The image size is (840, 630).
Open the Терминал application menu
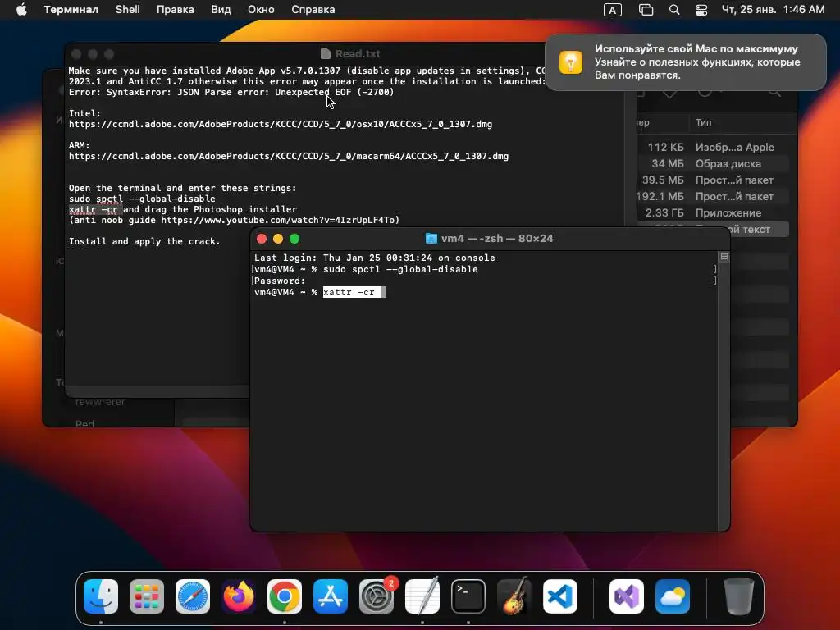71,10
